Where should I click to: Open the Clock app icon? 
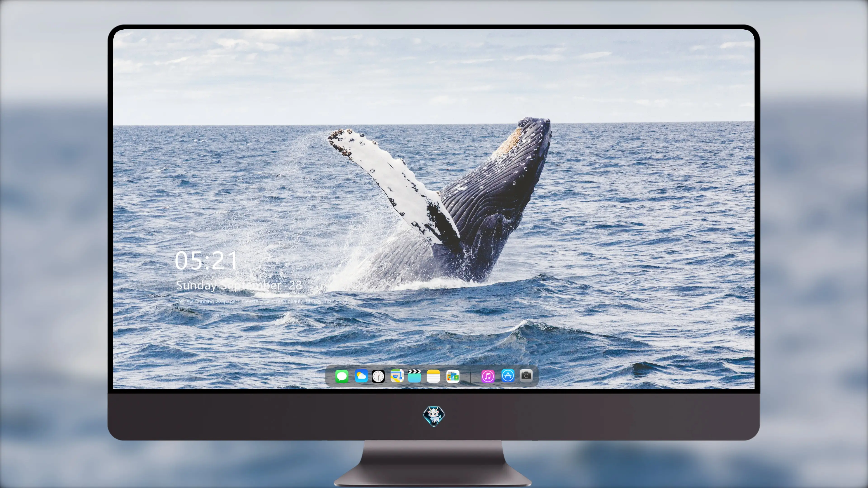point(378,376)
